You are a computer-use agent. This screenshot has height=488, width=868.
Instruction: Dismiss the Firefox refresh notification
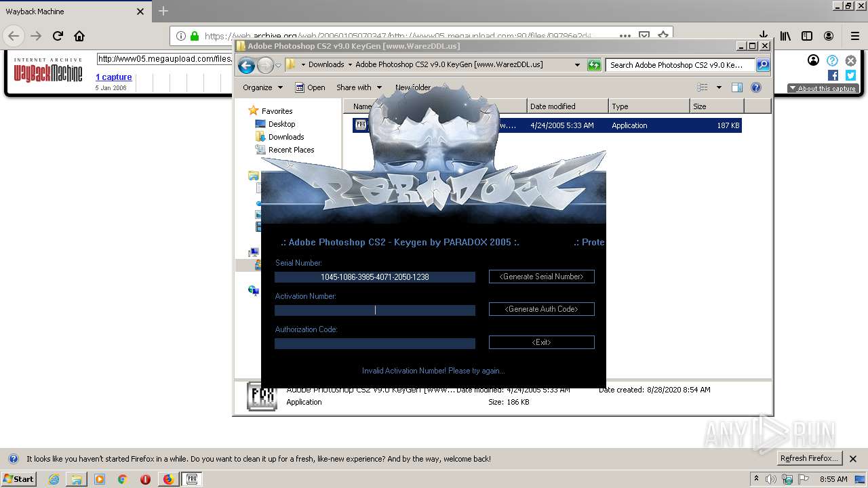[x=853, y=459]
